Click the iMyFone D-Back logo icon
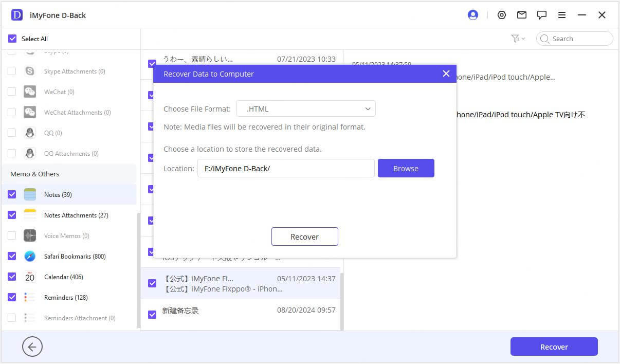Screen dimensions: 620x364 click(x=17, y=15)
